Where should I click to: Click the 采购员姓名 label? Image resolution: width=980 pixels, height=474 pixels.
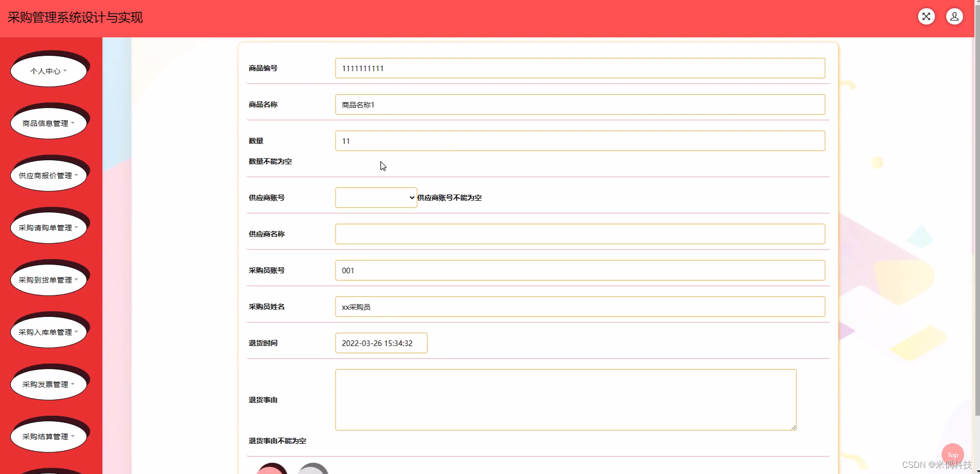click(266, 307)
